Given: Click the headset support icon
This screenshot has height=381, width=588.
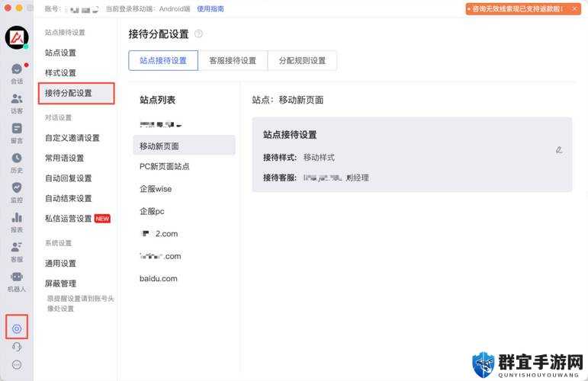Looking at the screenshot, I should (17, 347).
